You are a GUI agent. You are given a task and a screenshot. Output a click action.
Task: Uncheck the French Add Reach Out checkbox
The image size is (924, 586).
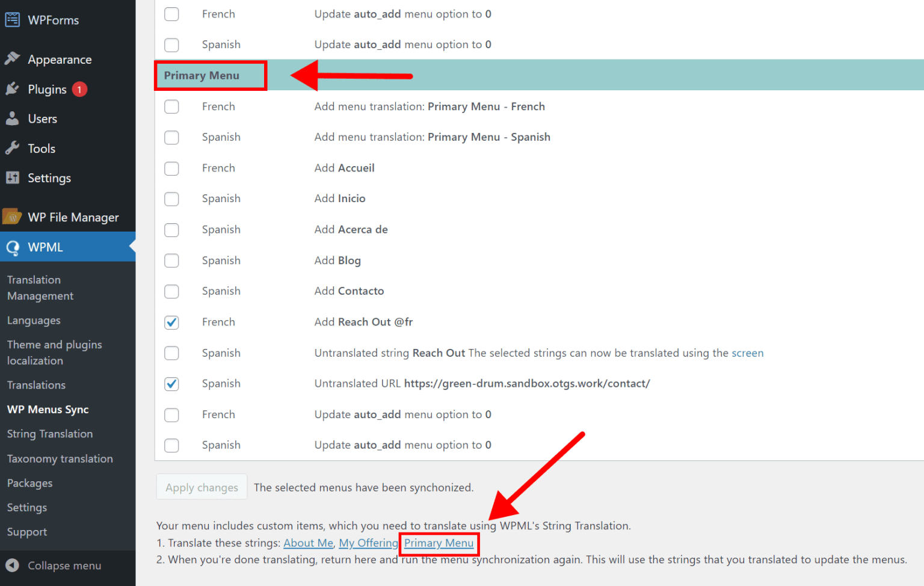tap(171, 322)
